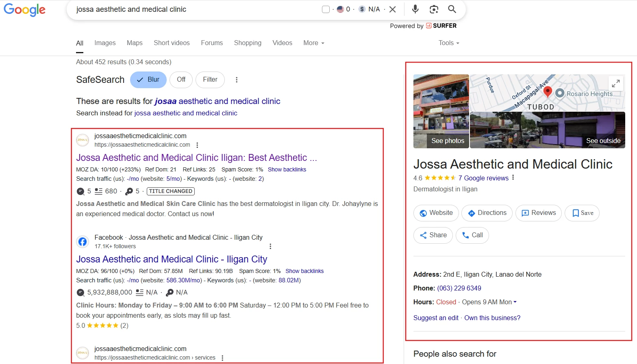Open the Shopping tab
637x364 pixels.
coord(248,43)
